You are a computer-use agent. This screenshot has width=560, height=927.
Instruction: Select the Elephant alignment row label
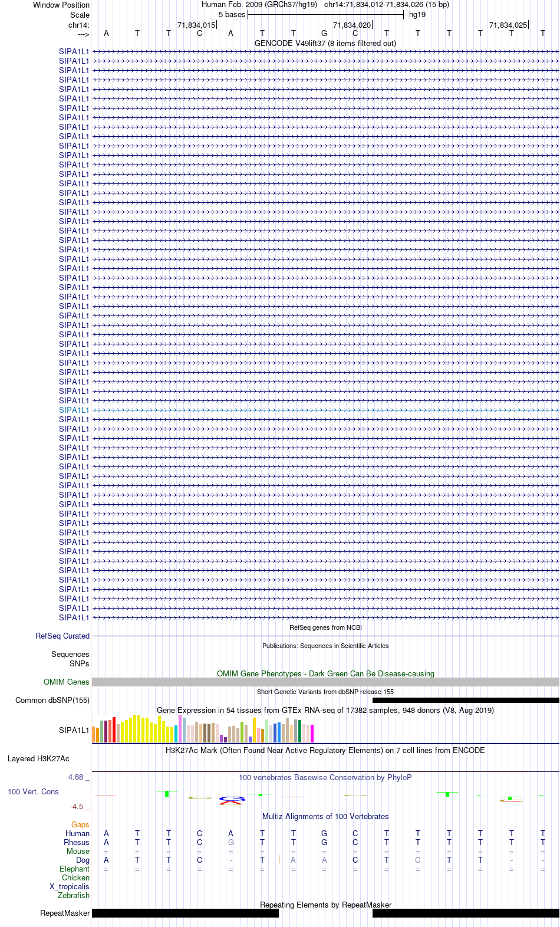[75, 869]
